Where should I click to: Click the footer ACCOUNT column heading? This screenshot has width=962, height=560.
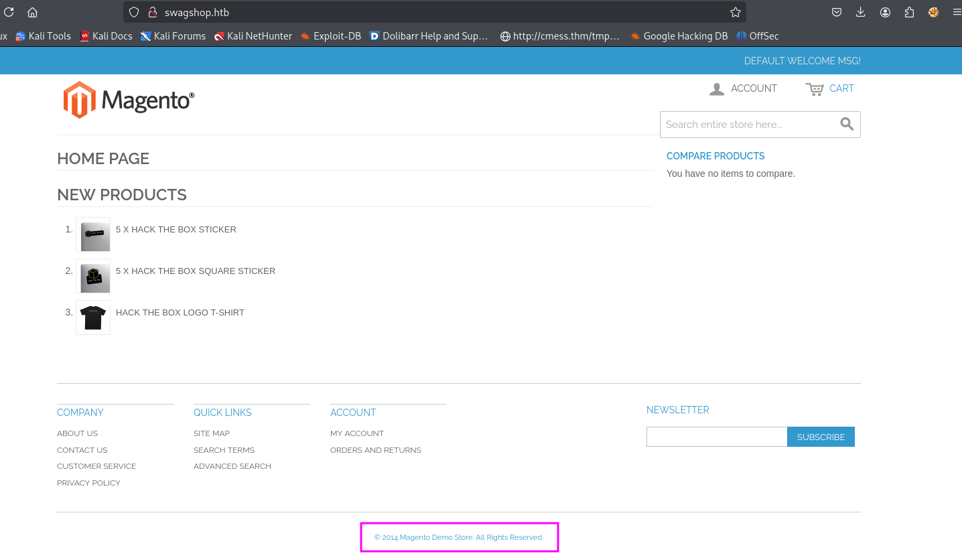(353, 413)
